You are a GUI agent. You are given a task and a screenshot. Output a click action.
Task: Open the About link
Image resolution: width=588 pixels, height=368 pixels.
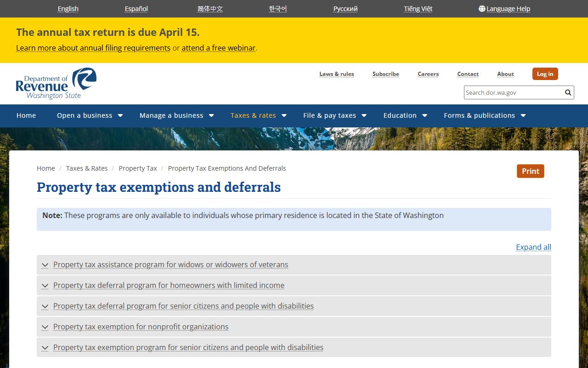click(x=505, y=74)
